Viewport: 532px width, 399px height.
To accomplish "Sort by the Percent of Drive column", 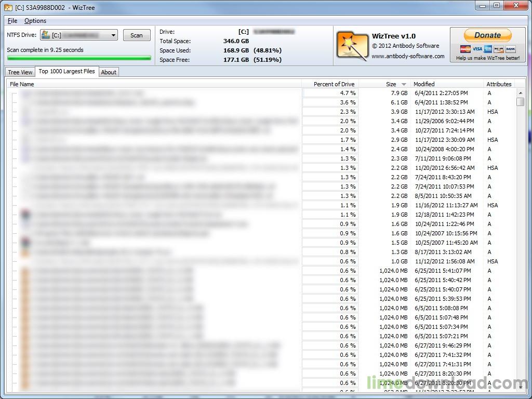I will tap(330, 84).
